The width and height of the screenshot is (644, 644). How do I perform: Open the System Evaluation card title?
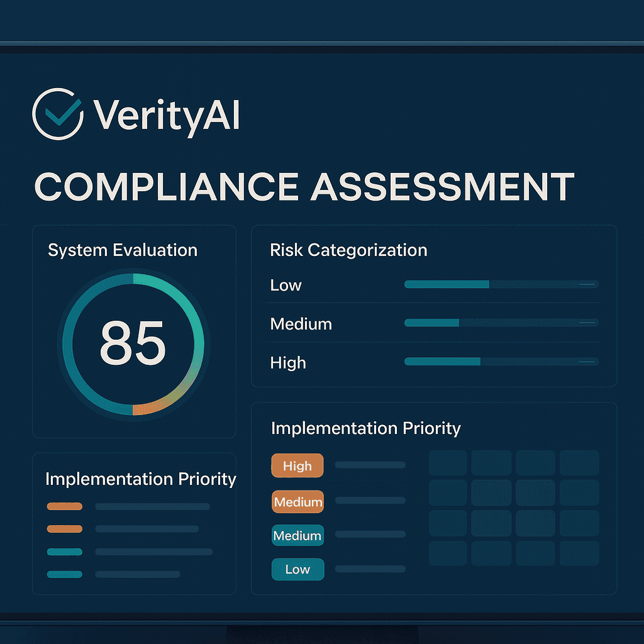[123, 250]
